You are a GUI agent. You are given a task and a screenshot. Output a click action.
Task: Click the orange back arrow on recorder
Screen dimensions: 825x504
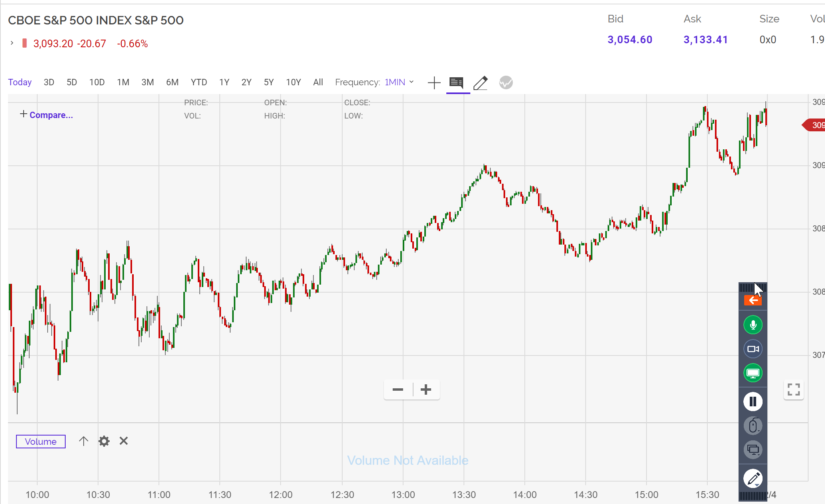pos(753,301)
